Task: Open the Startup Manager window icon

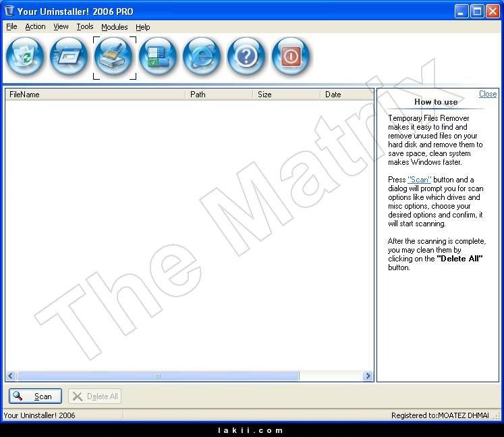Action: point(69,56)
